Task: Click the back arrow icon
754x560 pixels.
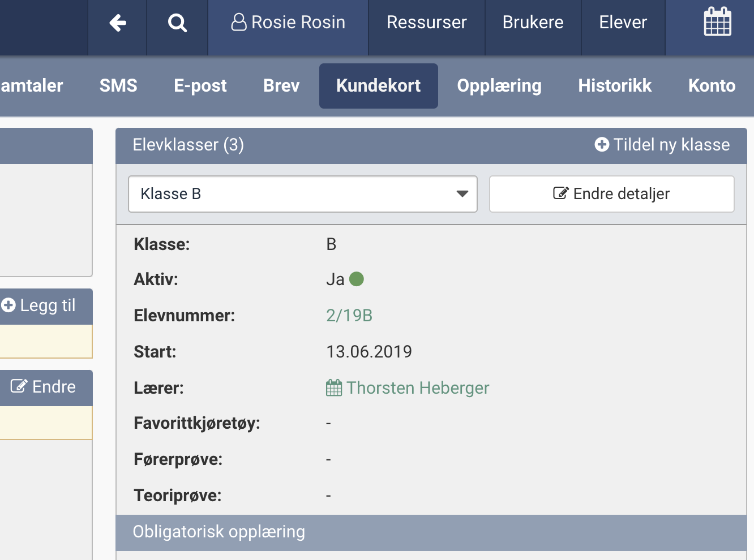Action: [x=118, y=23]
